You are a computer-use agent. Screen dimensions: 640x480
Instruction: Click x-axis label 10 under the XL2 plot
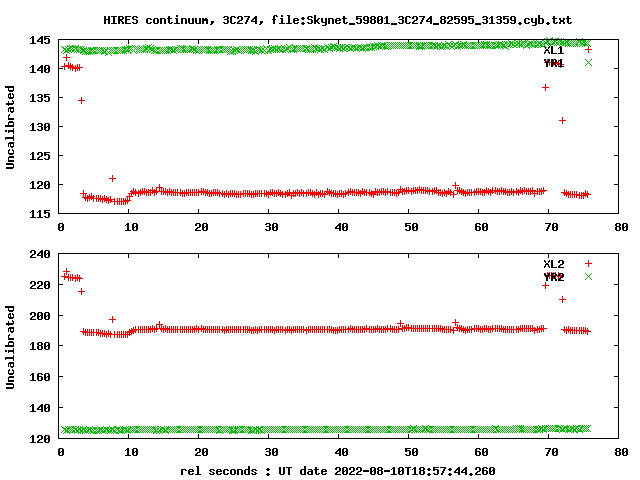[131, 453]
